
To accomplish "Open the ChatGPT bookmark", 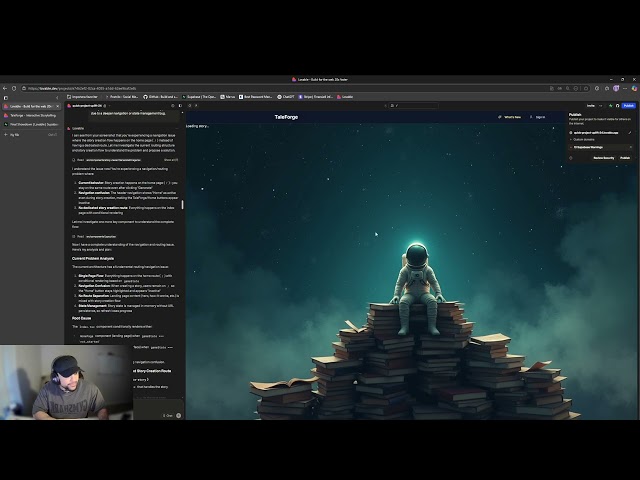I will (286, 97).
